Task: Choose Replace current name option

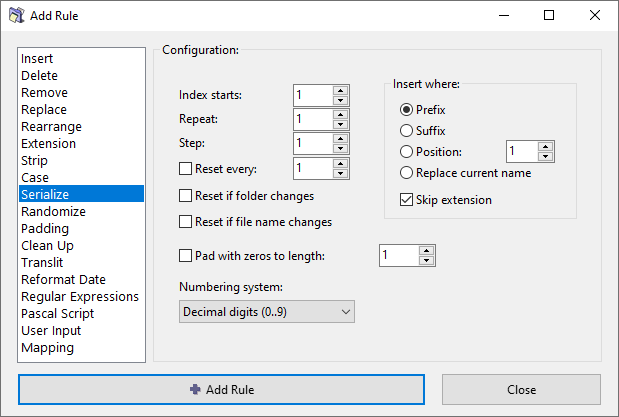Action: click(406, 173)
